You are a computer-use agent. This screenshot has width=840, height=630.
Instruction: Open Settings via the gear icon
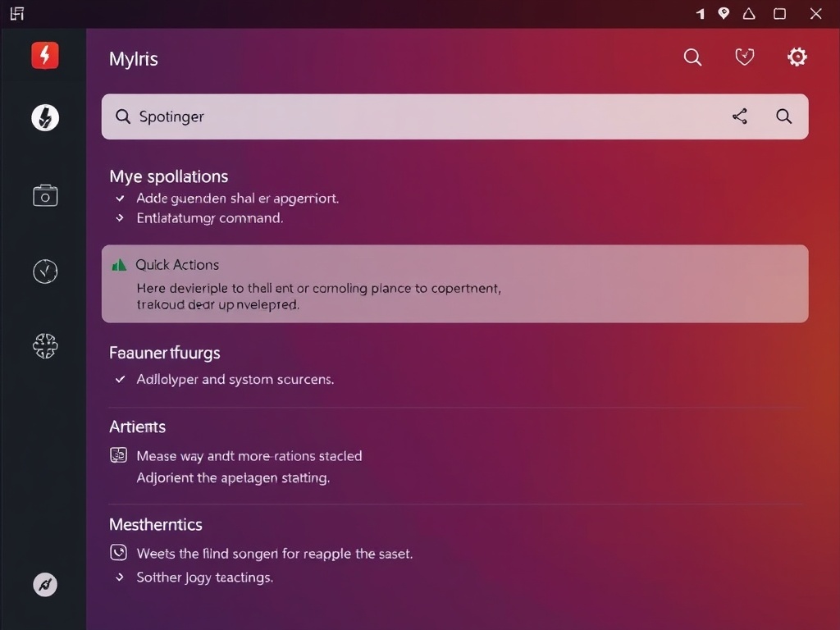click(x=797, y=57)
